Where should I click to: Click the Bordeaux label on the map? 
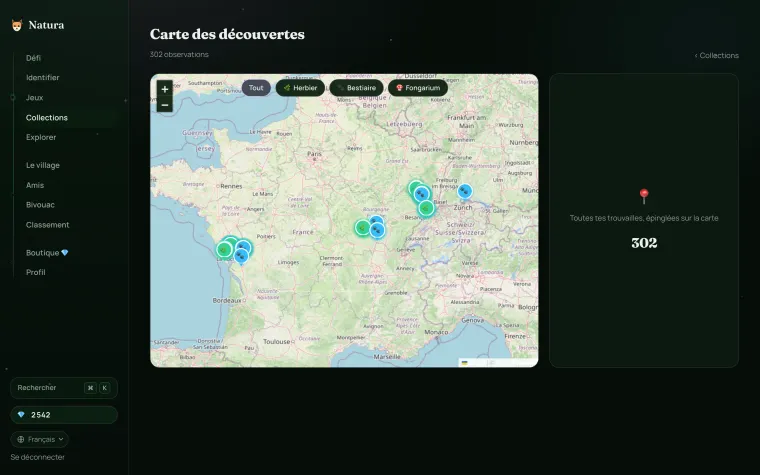(227, 301)
